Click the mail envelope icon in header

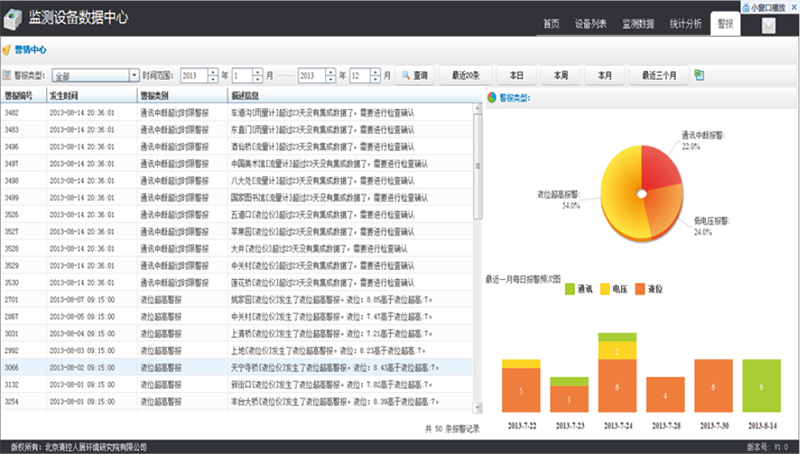[x=769, y=26]
